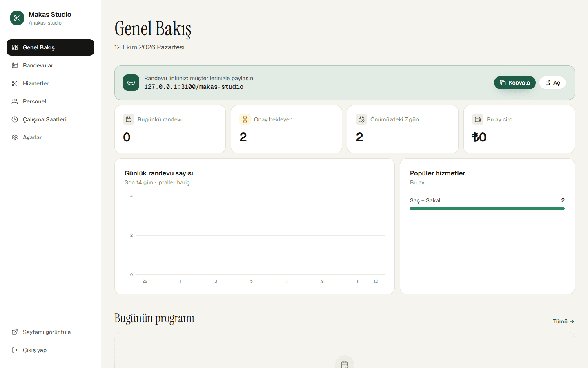Click the Önümüzdeki 7 gün label
588x368 pixels.
(x=394, y=119)
